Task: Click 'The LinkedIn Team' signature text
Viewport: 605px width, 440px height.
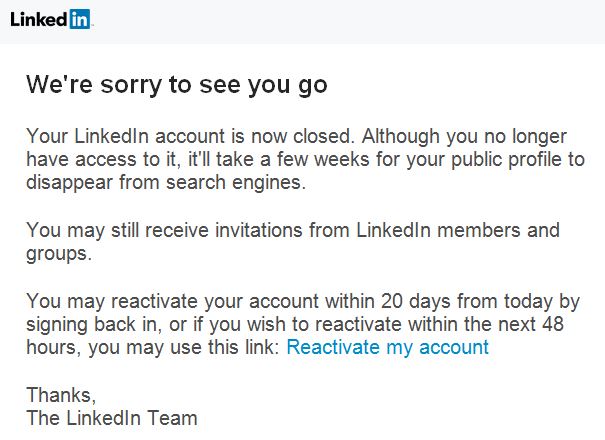Action: (112, 418)
